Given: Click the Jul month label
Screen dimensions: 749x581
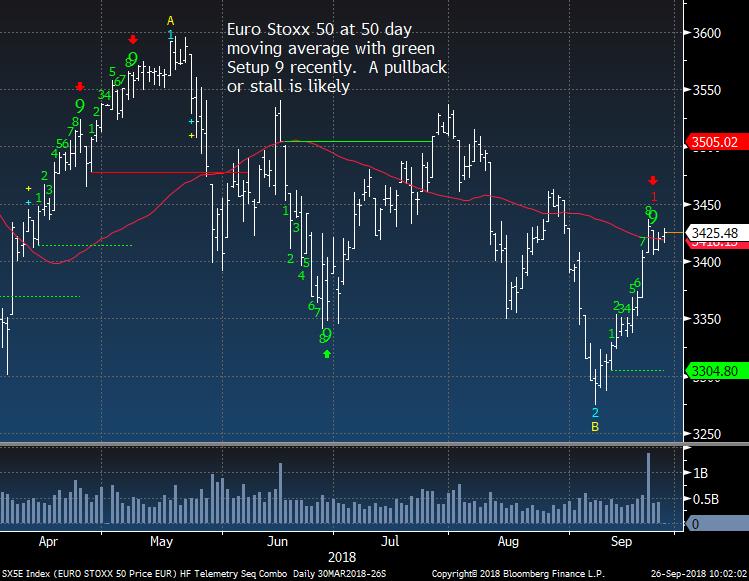Looking at the screenshot, I should 390,542.
